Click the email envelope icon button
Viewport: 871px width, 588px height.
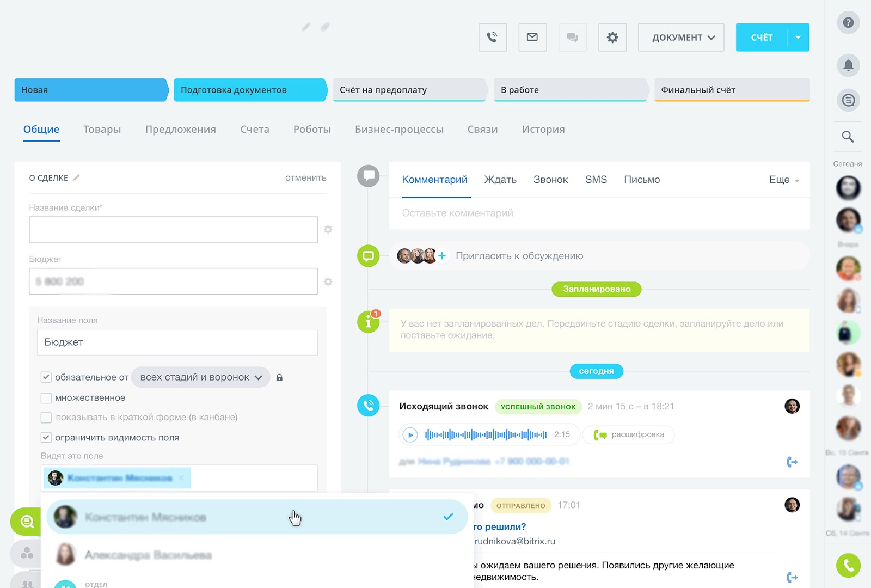pos(532,38)
